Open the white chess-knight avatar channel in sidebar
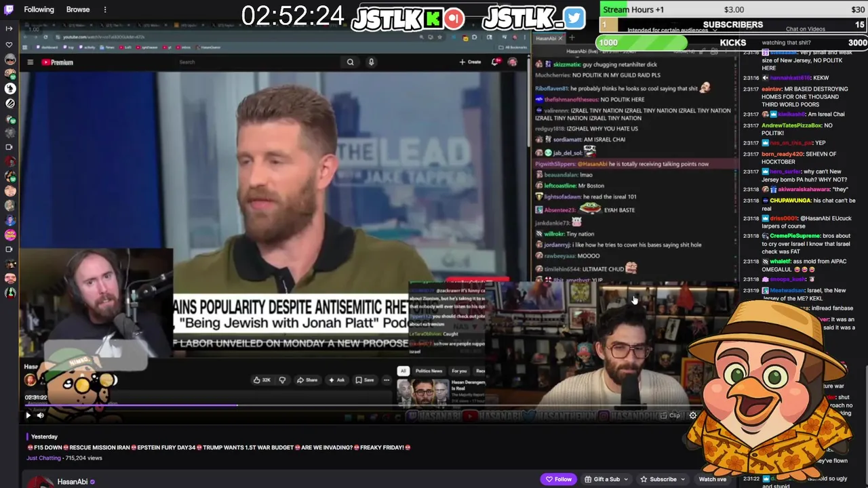This screenshot has height=488, width=868. (10, 88)
